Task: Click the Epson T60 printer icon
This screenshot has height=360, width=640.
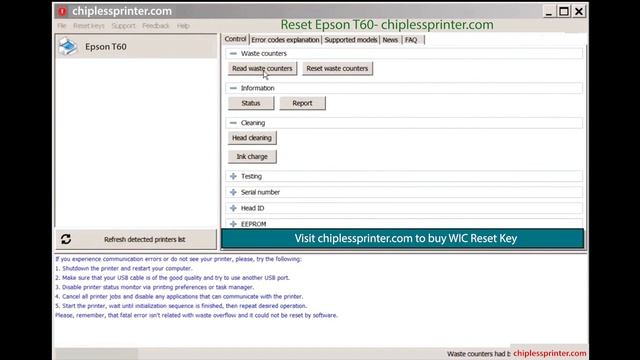Action: click(68, 46)
